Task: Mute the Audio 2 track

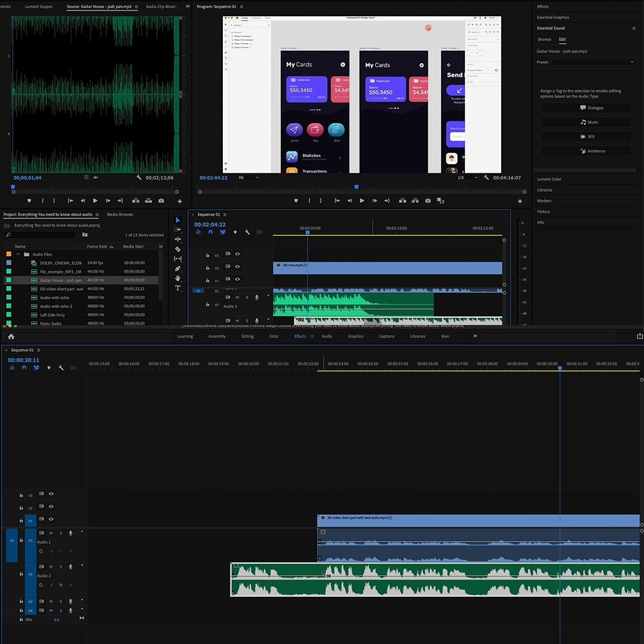Action: (x=51, y=567)
